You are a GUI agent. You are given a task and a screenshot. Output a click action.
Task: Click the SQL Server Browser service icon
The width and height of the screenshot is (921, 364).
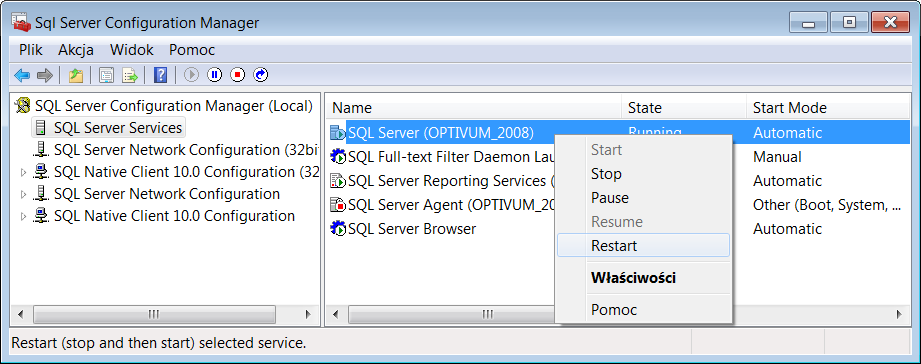338,228
